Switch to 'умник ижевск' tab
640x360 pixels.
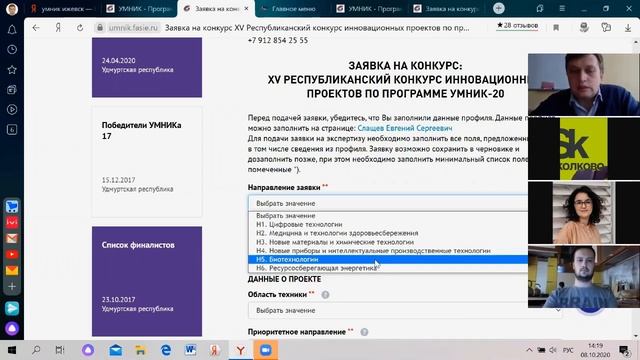pos(62,9)
